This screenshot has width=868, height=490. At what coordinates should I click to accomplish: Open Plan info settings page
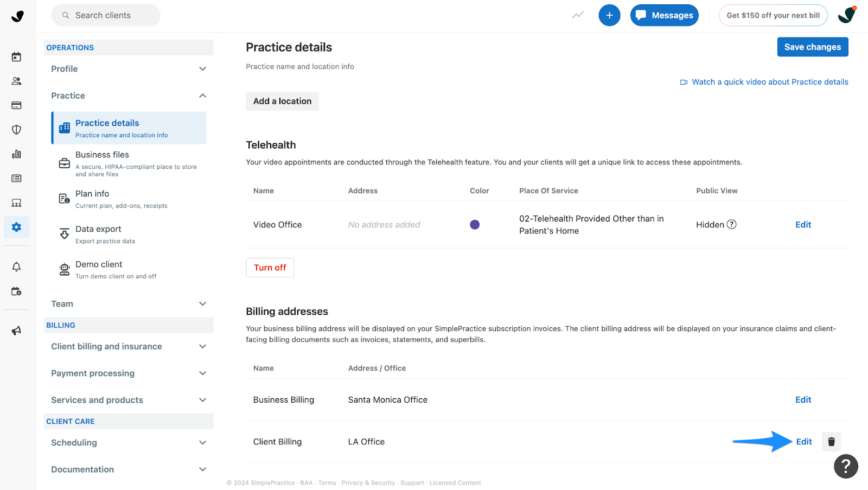coord(129,199)
